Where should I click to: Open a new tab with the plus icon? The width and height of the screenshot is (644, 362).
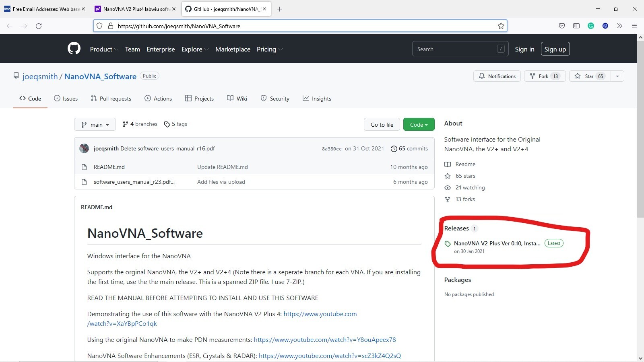(x=279, y=9)
